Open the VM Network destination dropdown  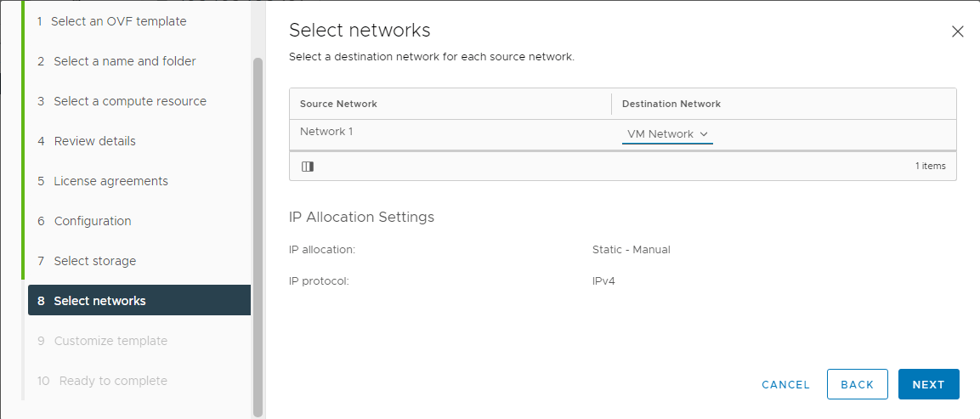click(x=667, y=134)
